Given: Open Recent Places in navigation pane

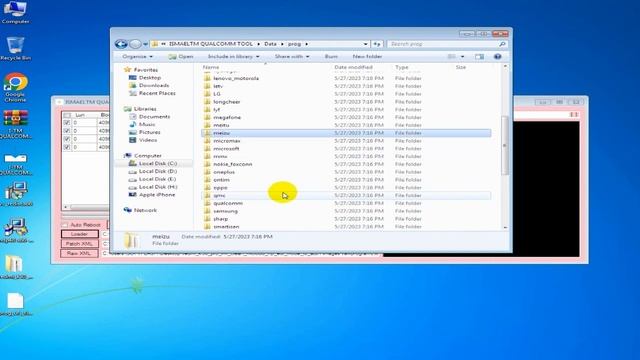Looking at the screenshot, I should [x=157, y=93].
